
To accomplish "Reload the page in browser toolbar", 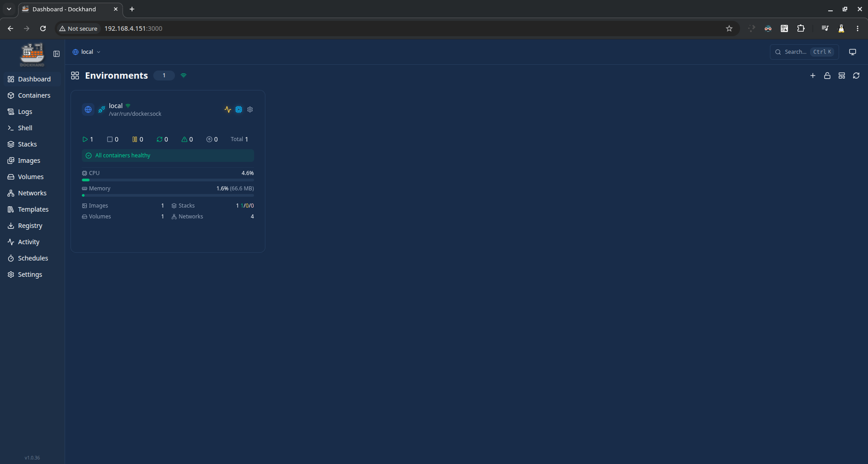I will (x=43, y=28).
